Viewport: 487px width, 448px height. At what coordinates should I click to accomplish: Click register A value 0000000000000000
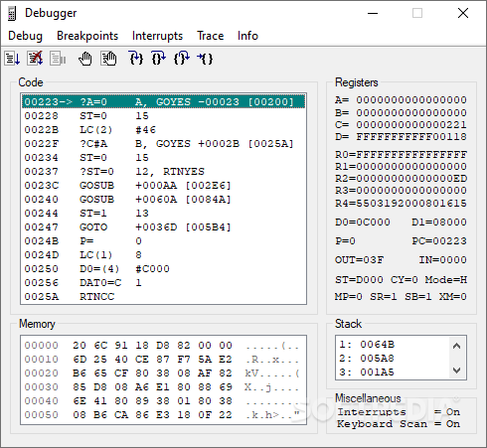click(411, 100)
